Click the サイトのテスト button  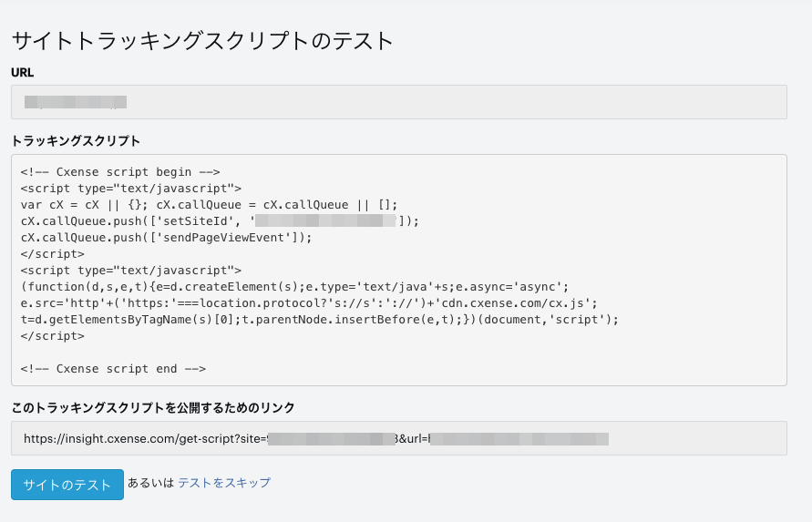(67, 485)
